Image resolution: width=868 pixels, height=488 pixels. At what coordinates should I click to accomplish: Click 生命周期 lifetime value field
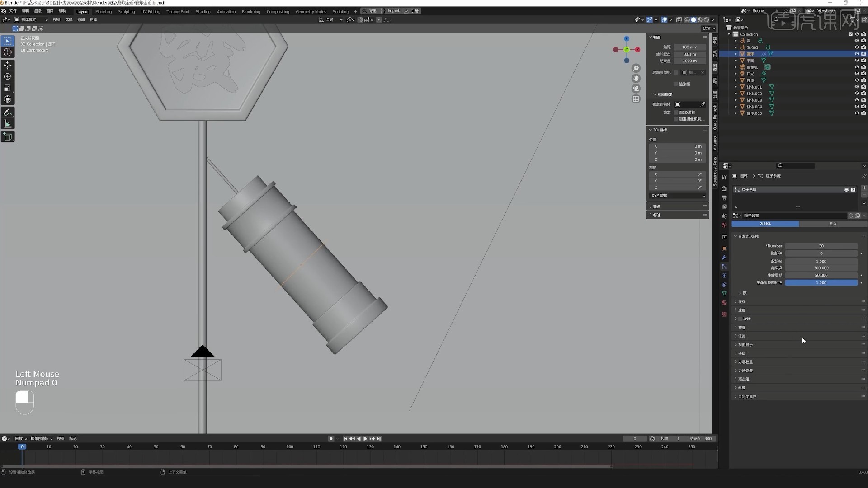pyautogui.click(x=821, y=275)
